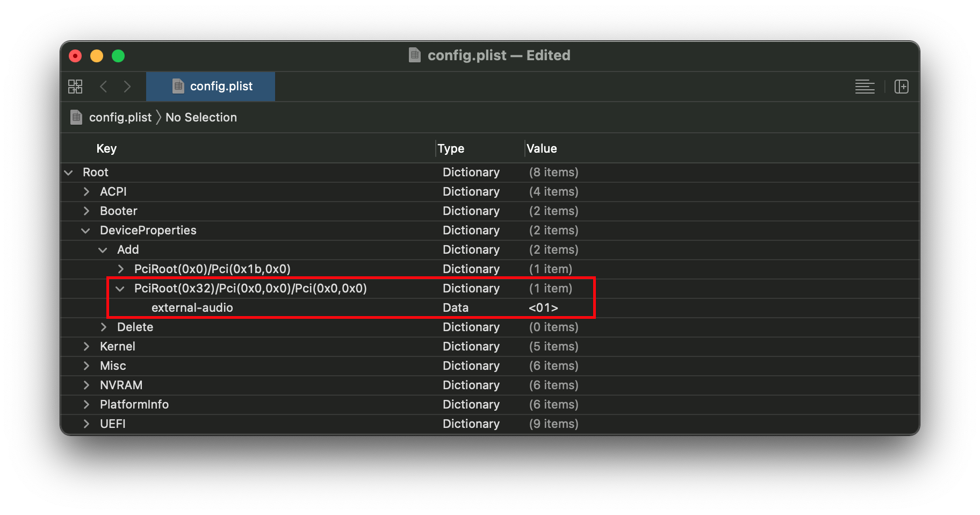Collapse the Root dictionary
Viewport: 980px width, 515px height.
(x=69, y=173)
